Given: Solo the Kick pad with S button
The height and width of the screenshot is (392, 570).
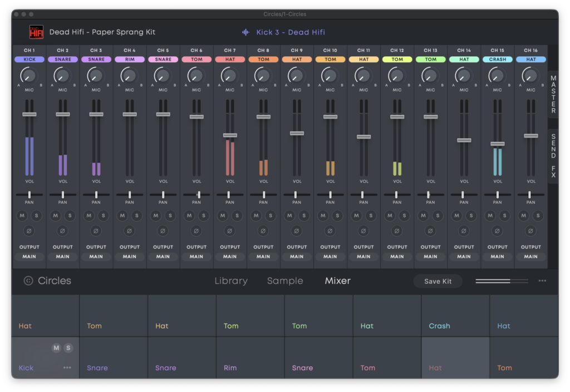Looking at the screenshot, I should [68, 348].
